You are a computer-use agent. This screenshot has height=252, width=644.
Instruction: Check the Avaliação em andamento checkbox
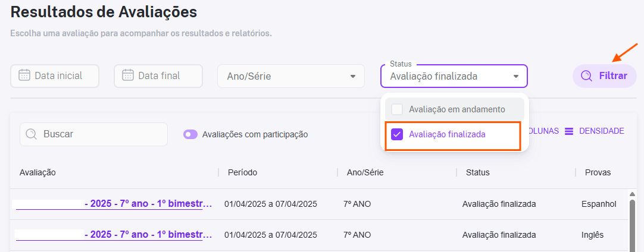tap(397, 109)
